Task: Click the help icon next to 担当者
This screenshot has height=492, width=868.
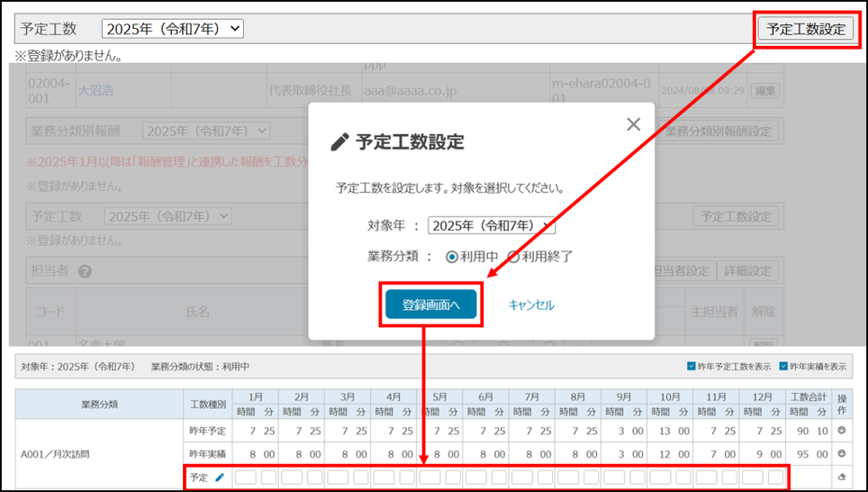Action: click(86, 271)
